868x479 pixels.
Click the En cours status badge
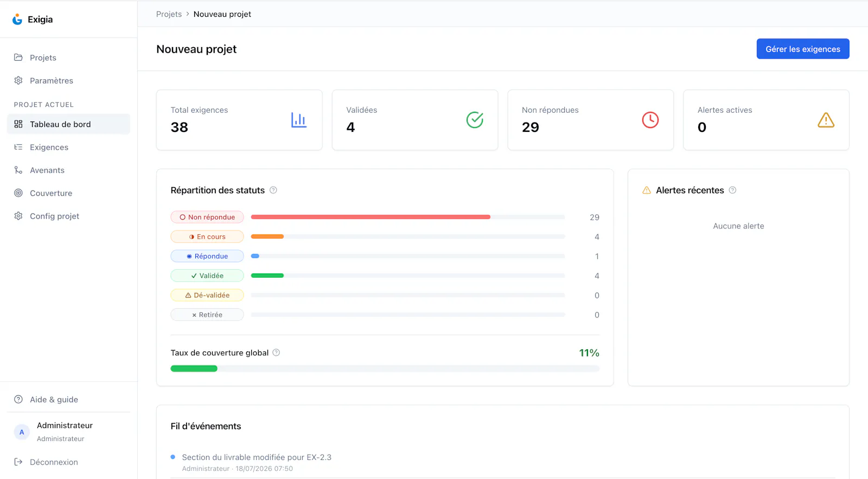tap(207, 237)
